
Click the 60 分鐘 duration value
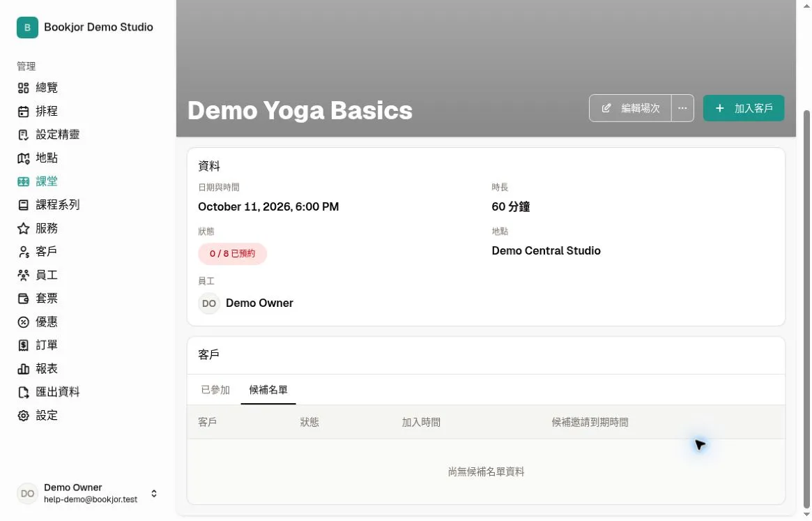click(x=511, y=207)
